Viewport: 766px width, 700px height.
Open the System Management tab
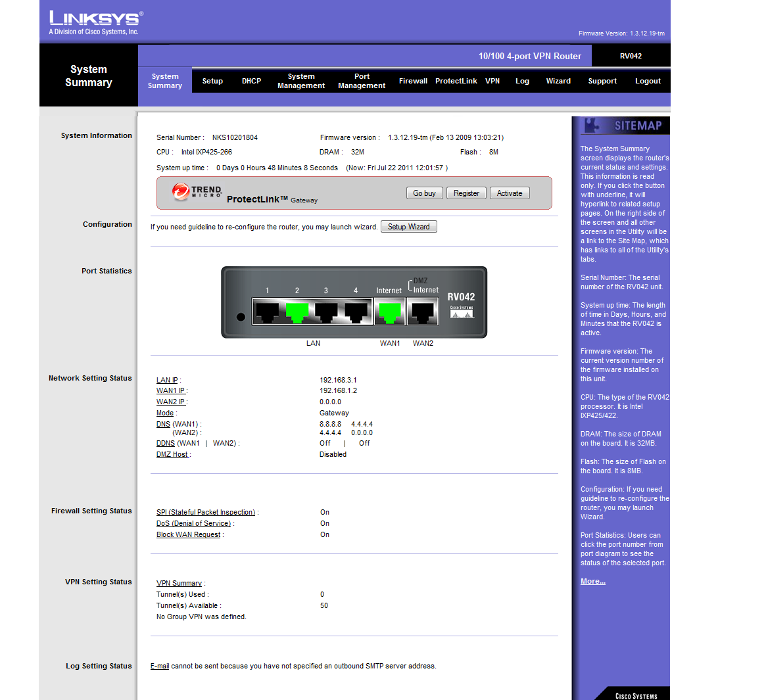pos(301,81)
